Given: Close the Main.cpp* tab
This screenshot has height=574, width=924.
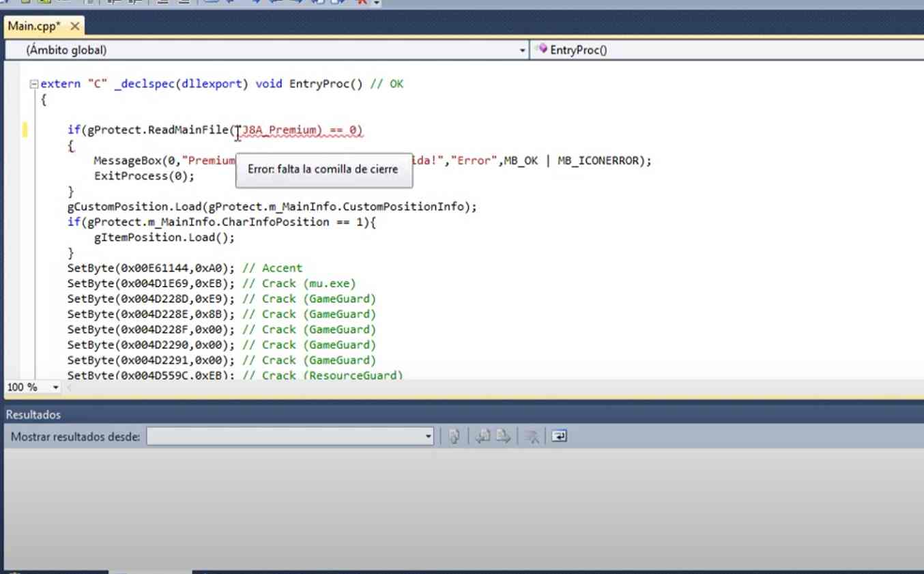Looking at the screenshot, I should pos(75,27).
